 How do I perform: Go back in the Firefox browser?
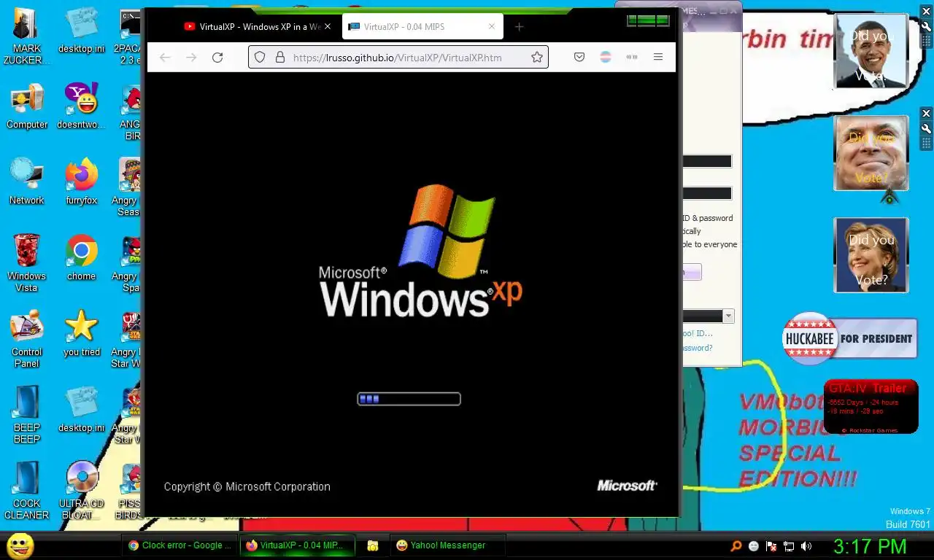165,57
